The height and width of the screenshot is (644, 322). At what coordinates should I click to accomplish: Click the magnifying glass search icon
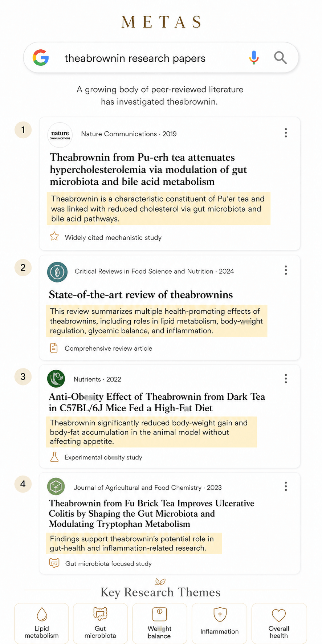tap(280, 57)
